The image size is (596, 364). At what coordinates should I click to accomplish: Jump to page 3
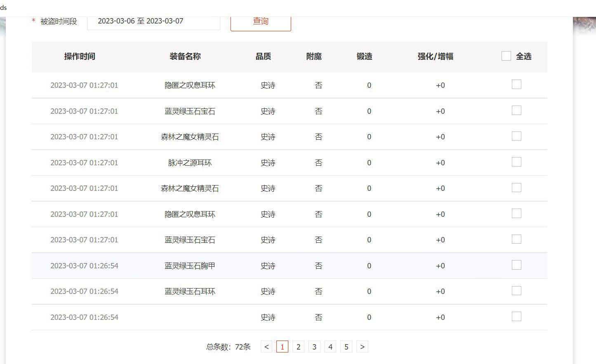314,347
